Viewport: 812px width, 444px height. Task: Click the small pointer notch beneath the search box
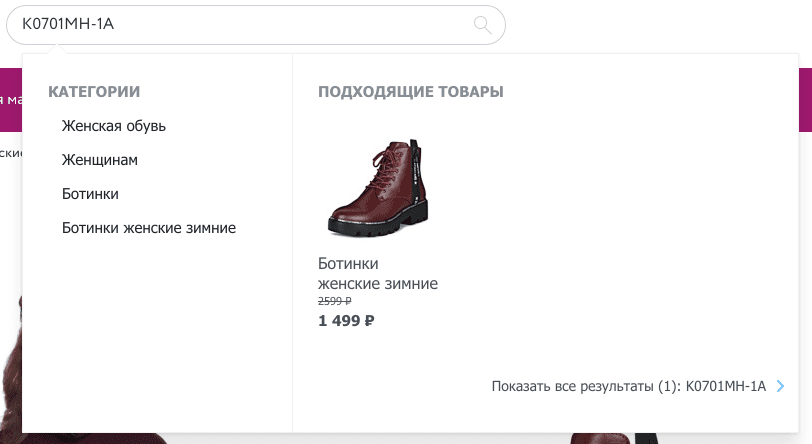click(57, 49)
